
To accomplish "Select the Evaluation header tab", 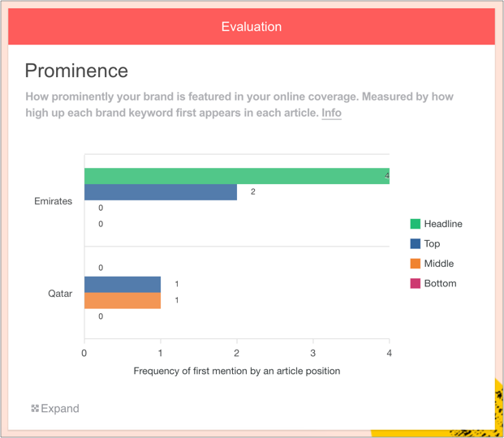I will pyautogui.click(x=252, y=27).
